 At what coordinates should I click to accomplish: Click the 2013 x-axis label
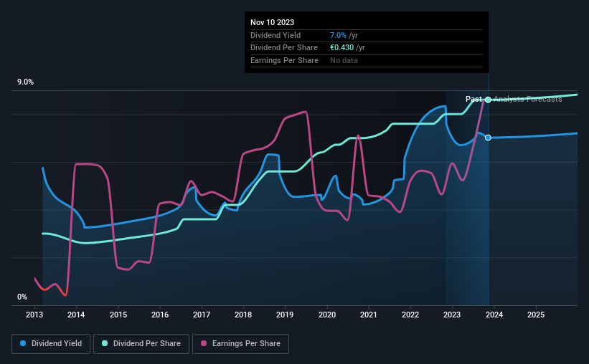point(34,315)
